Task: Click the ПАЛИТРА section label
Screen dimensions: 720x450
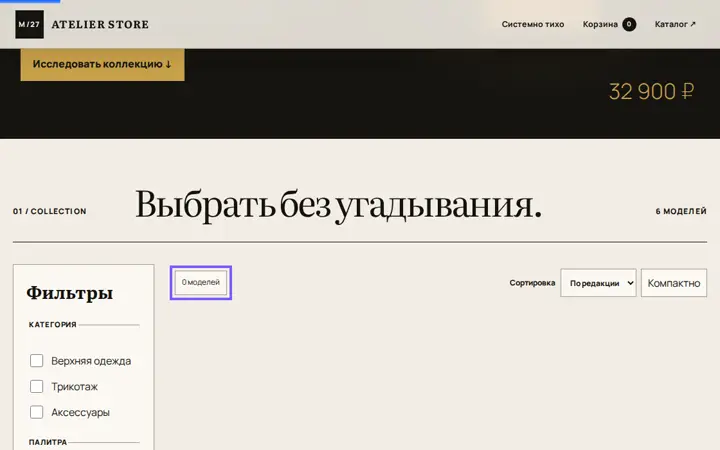Action: pos(48,442)
